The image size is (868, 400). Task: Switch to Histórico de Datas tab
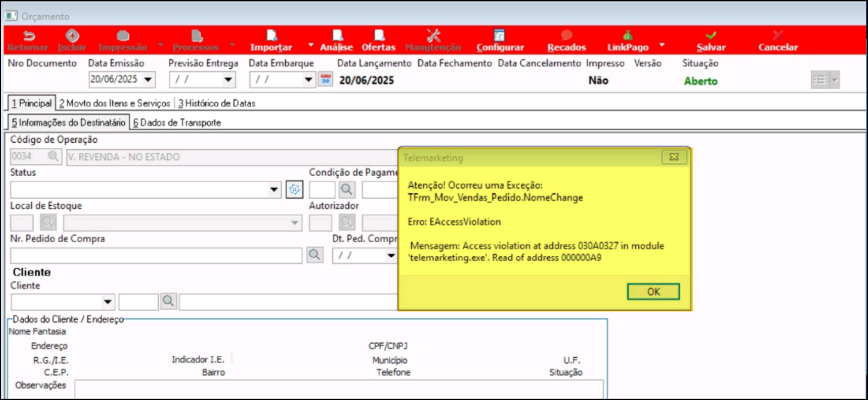click(217, 103)
